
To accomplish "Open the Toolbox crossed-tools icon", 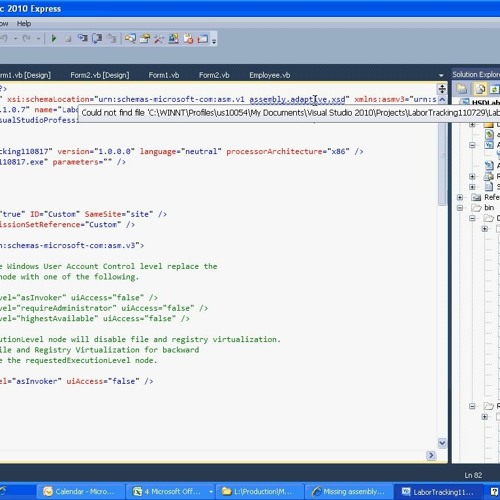I will click(159, 39).
